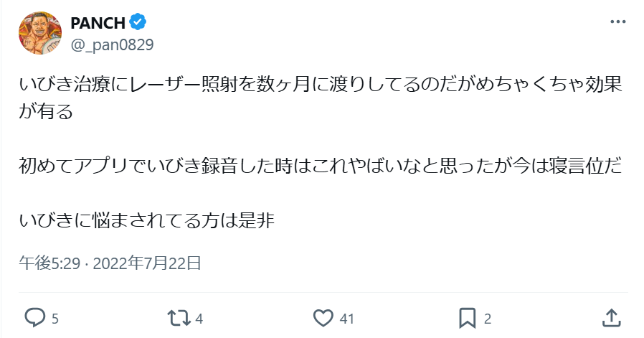Open the @_pan0829 handle link

[112, 44]
